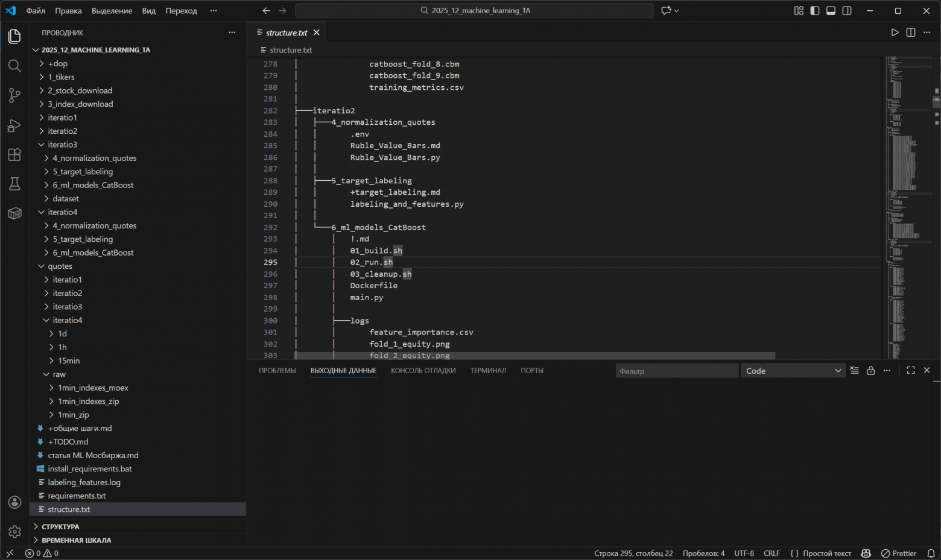The image size is (941, 560).
Task: Open the Source Control view
Action: click(14, 95)
